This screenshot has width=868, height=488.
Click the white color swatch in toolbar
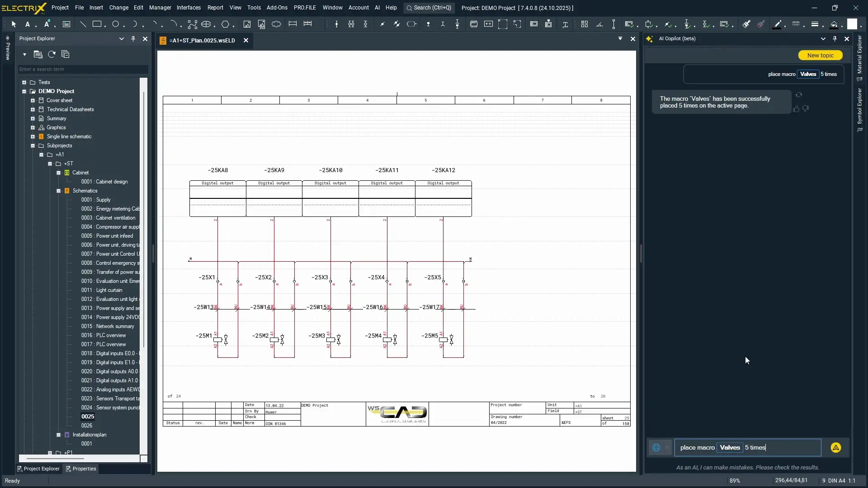tap(852, 24)
